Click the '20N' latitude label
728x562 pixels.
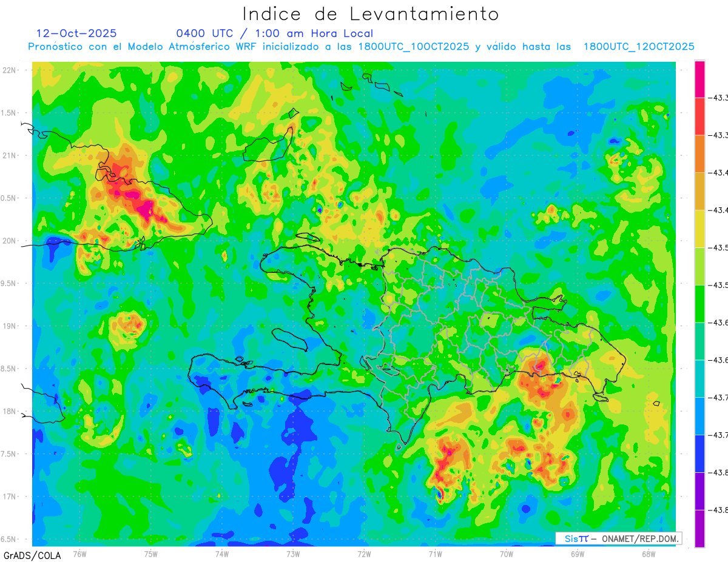pos(10,241)
